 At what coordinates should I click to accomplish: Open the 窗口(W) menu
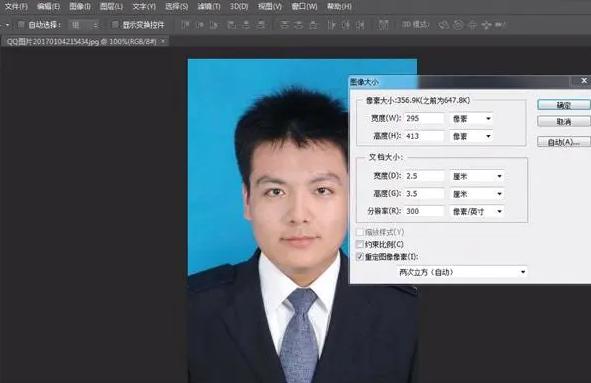tap(304, 6)
